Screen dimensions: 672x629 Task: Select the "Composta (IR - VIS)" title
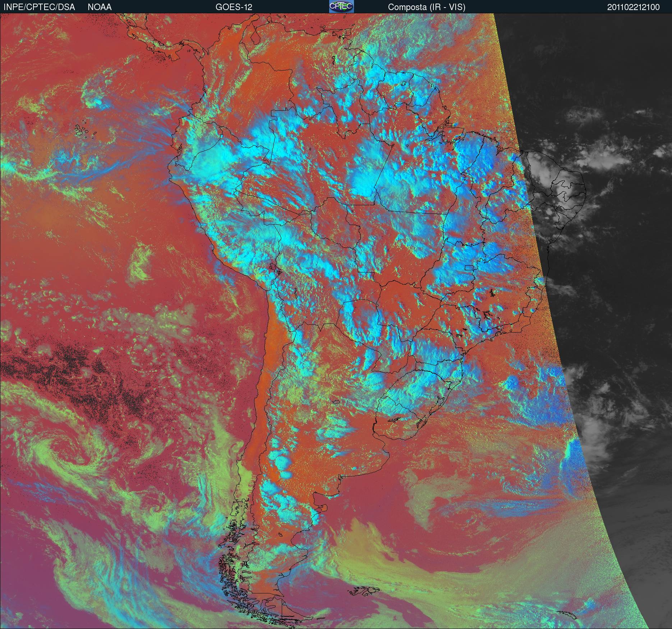click(427, 7)
